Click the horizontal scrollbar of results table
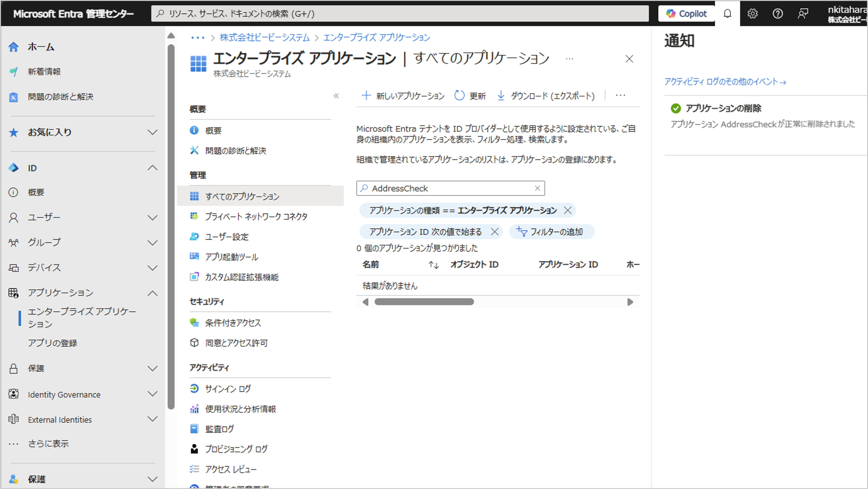The image size is (868, 489). click(424, 302)
